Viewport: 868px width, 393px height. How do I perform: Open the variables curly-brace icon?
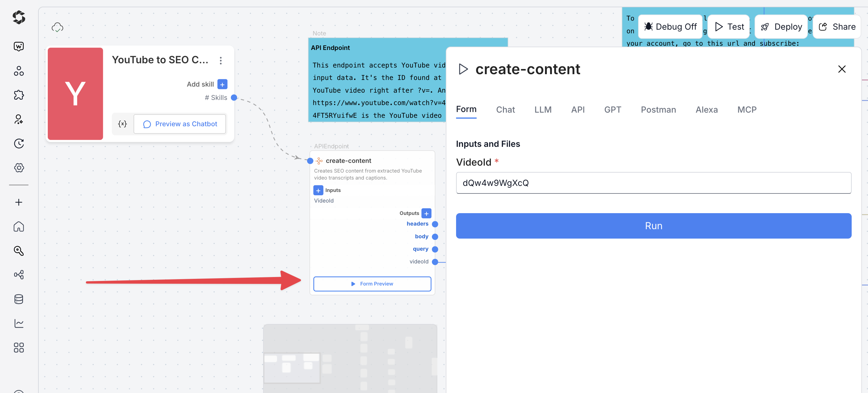(122, 124)
